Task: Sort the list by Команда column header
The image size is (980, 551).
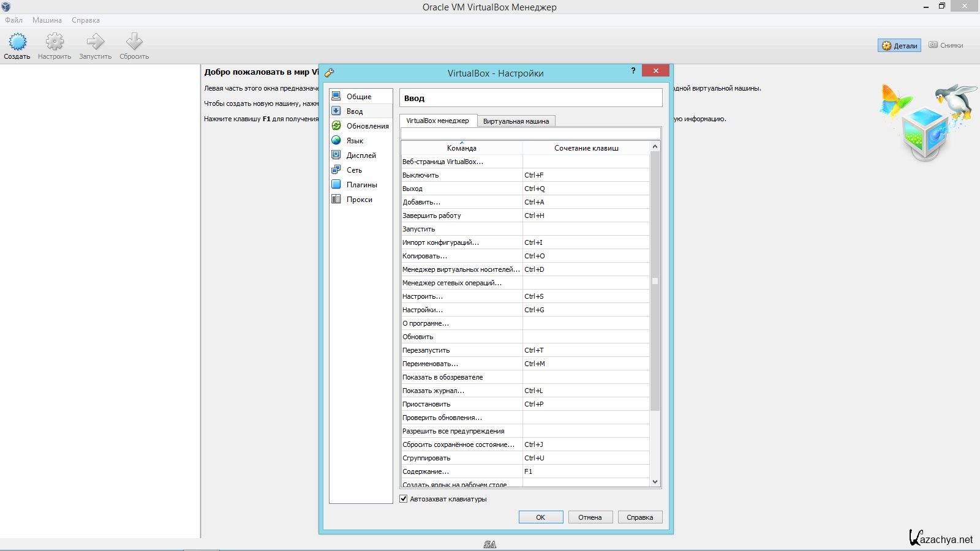Action: pyautogui.click(x=461, y=148)
